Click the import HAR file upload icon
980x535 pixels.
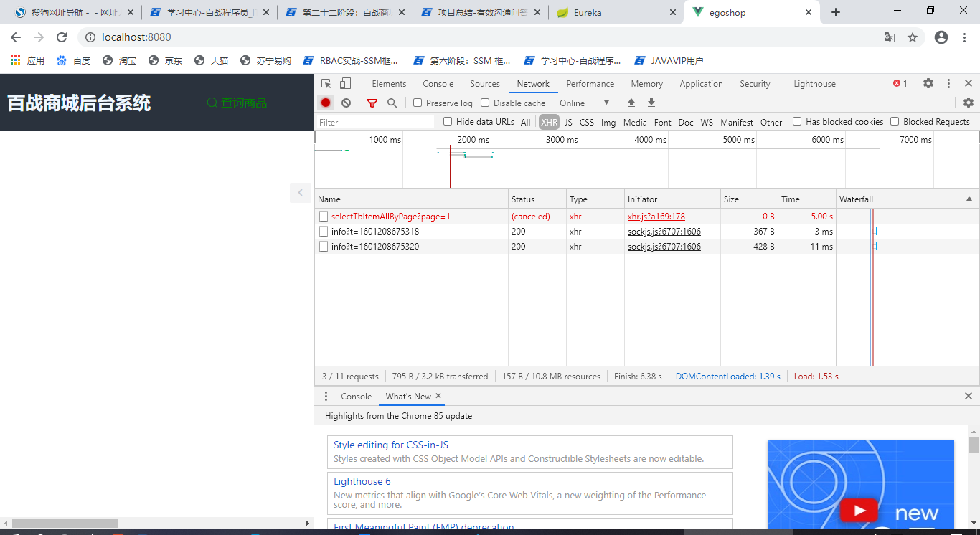[x=631, y=103]
